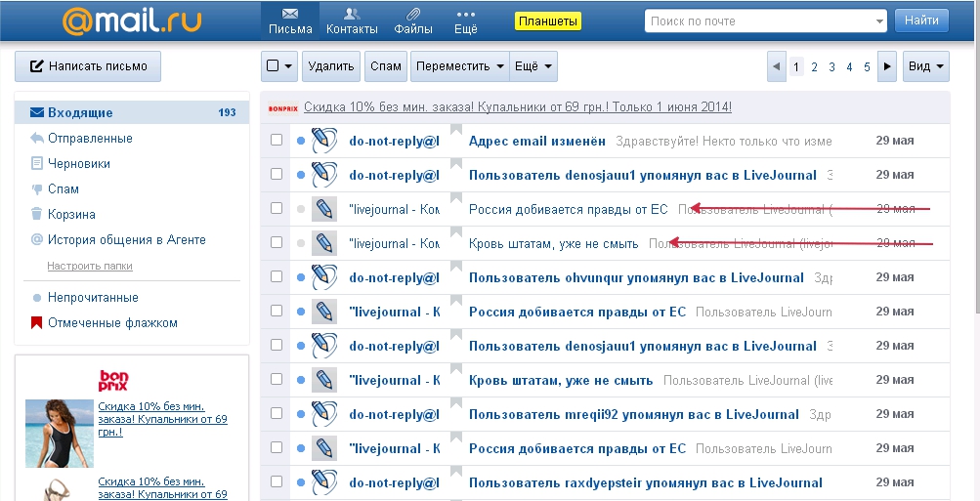
Task: Click Написать письмо to compose
Action: click(88, 66)
